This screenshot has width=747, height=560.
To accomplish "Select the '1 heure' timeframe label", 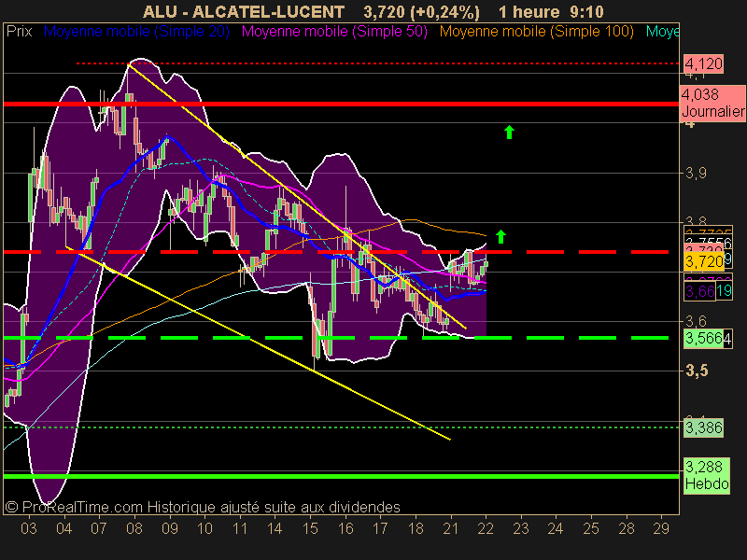I will [529, 11].
